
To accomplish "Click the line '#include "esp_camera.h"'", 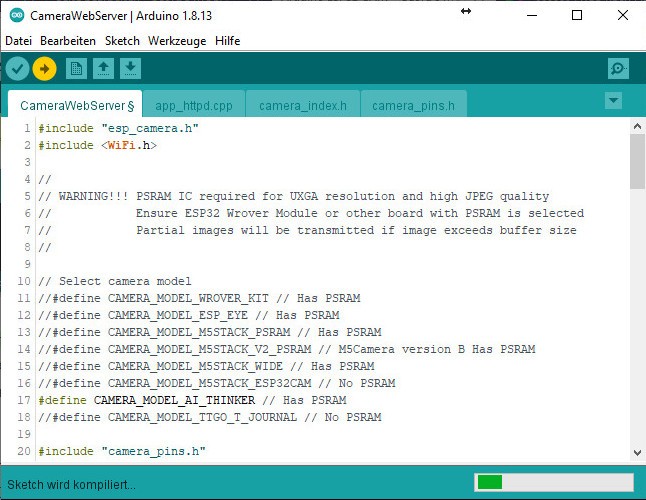I will click(119, 129).
